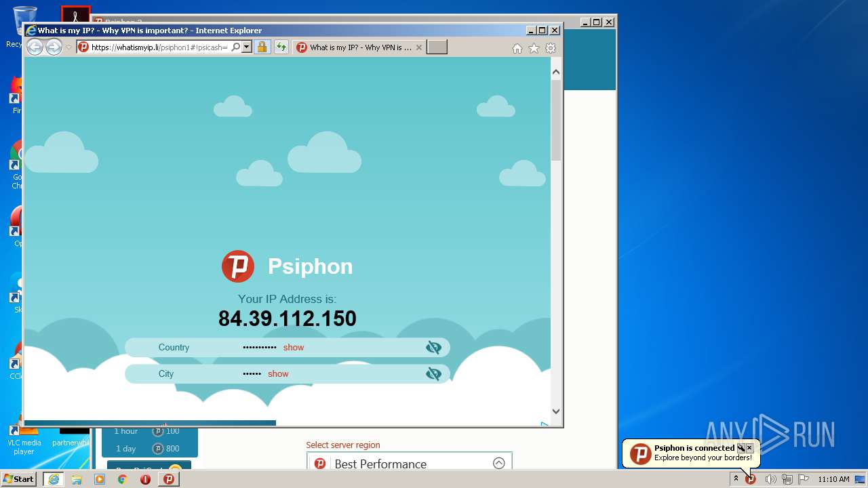Select the 'What is my IP?' browser tab
Screen dimensions: 868x488
pyautogui.click(x=359, y=47)
